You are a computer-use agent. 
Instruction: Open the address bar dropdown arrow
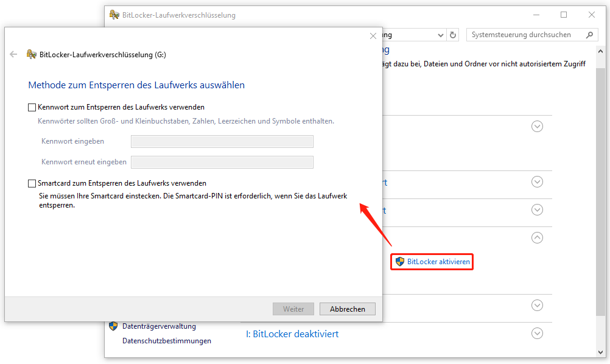(440, 35)
